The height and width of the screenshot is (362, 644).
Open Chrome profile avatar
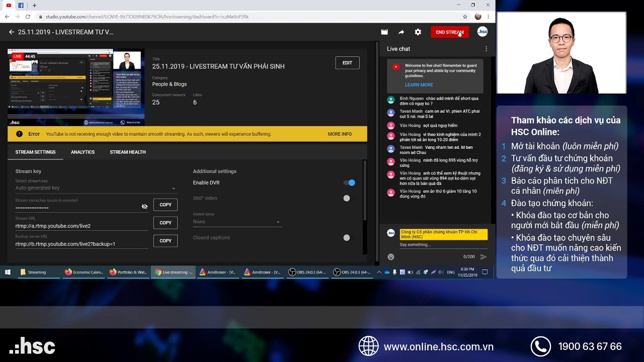[478, 17]
